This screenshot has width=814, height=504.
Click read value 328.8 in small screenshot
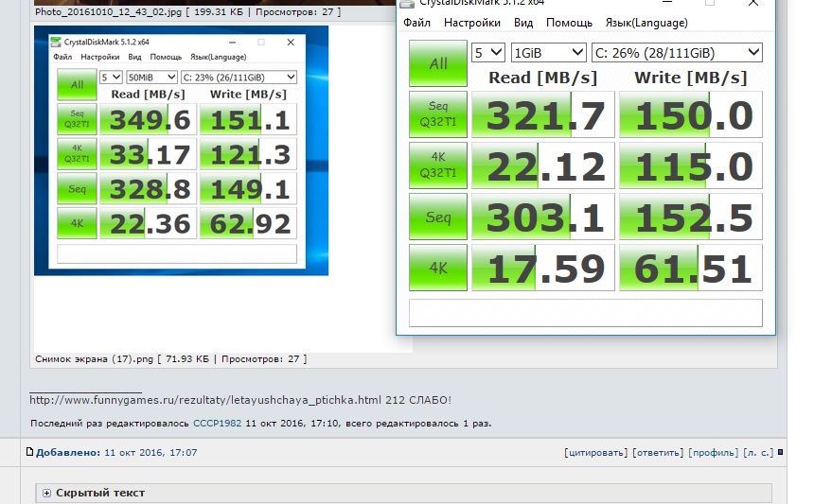click(148, 189)
